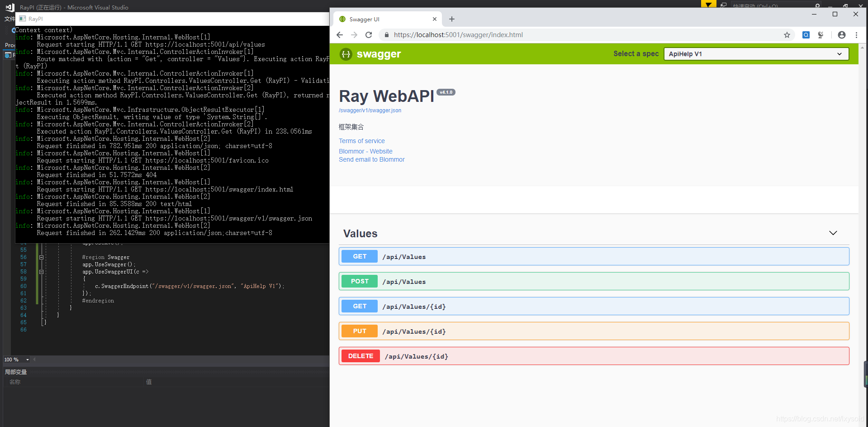Click the Visual Studio feedback icon
Screen dimensions: 868x427
(x=723, y=5)
